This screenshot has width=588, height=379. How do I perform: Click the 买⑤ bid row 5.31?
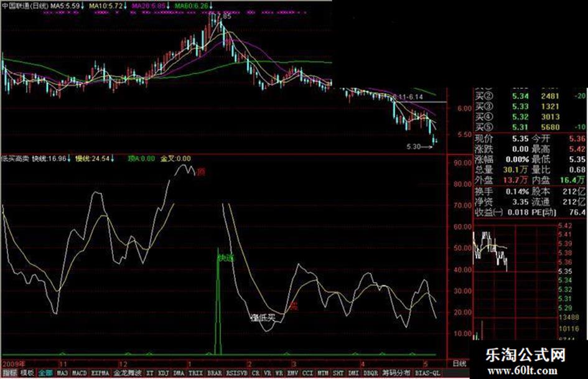(529, 127)
